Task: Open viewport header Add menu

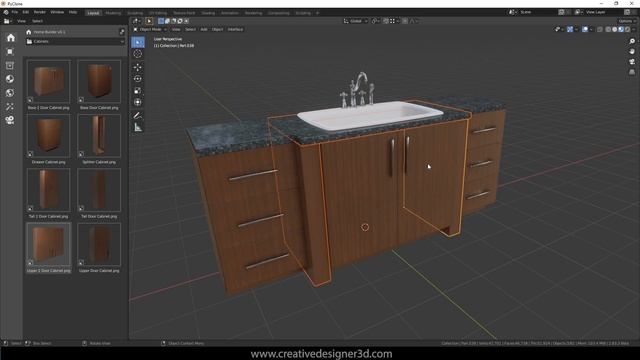Action: click(x=204, y=29)
